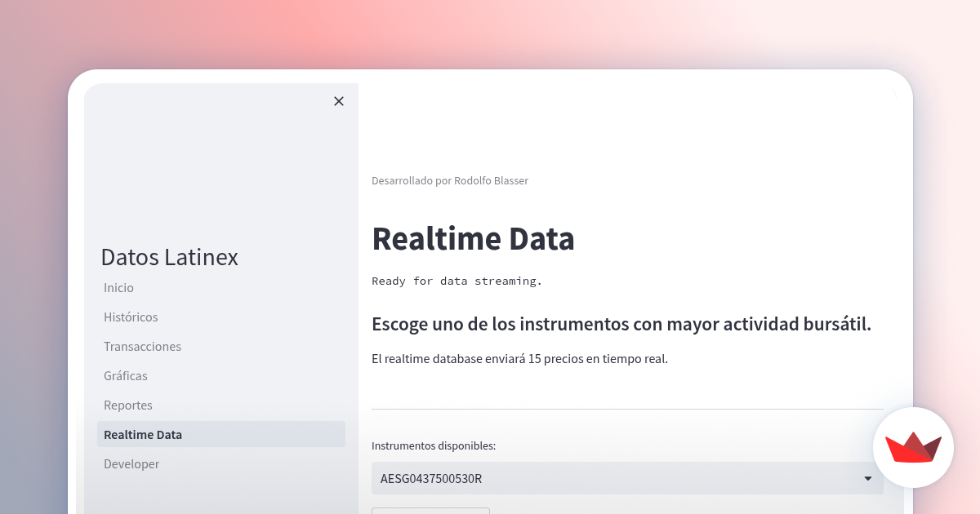
Task: Click the dropdown arrow next to AESG0437500530R
Action: tap(868, 479)
